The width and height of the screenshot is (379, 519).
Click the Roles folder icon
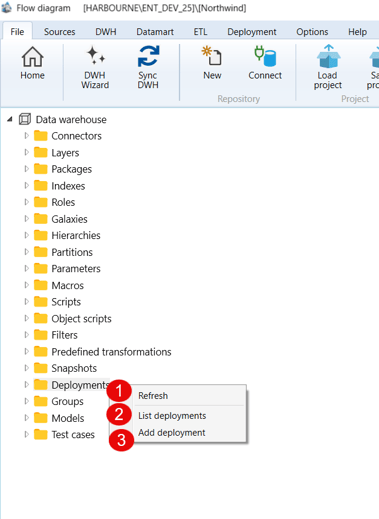(x=41, y=202)
